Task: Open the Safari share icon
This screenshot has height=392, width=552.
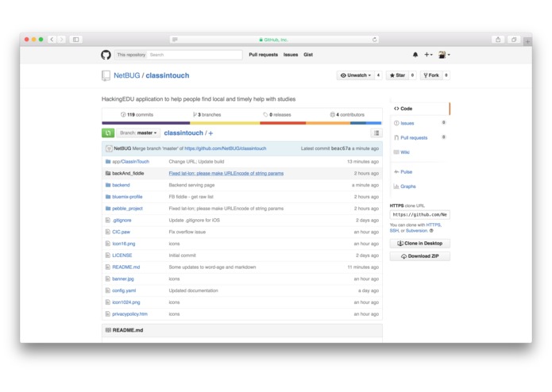Action: (x=498, y=40)
